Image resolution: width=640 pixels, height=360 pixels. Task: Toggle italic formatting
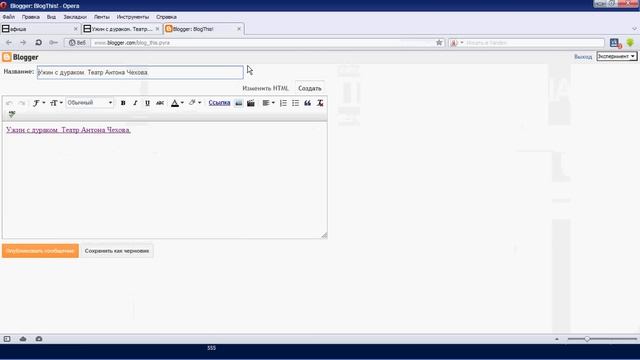(135, 103)
